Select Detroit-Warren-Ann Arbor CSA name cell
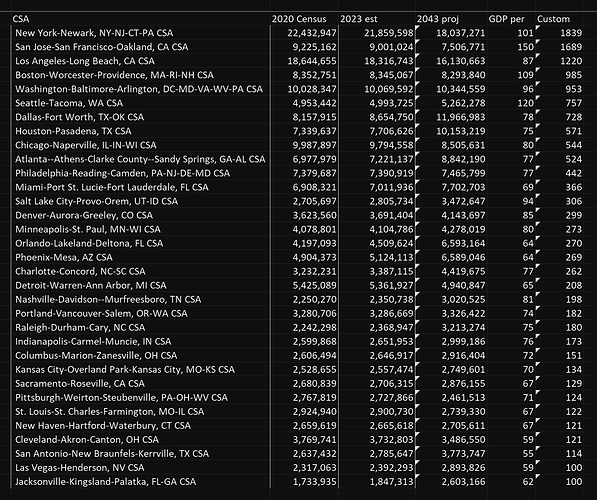 click(140, 285)
